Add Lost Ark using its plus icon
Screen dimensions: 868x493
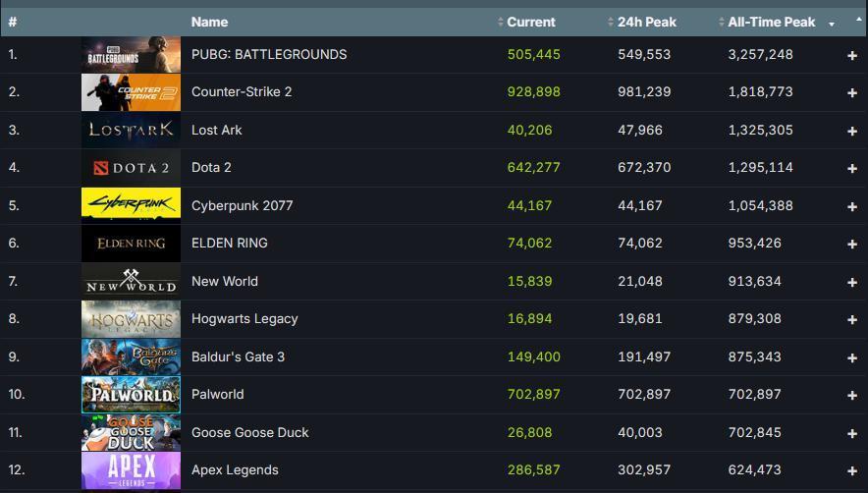click(x=851, y=131)
